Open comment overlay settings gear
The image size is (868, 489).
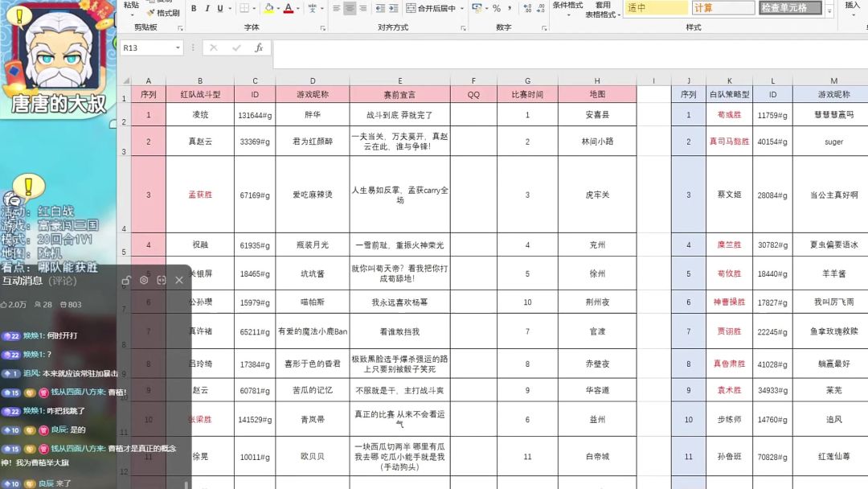point(144,280)
